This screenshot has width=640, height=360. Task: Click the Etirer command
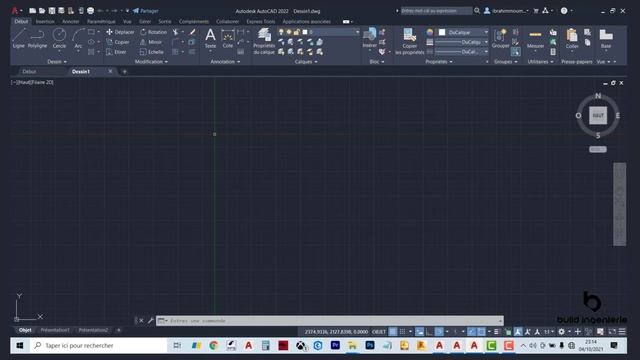[x=116, y=52]
